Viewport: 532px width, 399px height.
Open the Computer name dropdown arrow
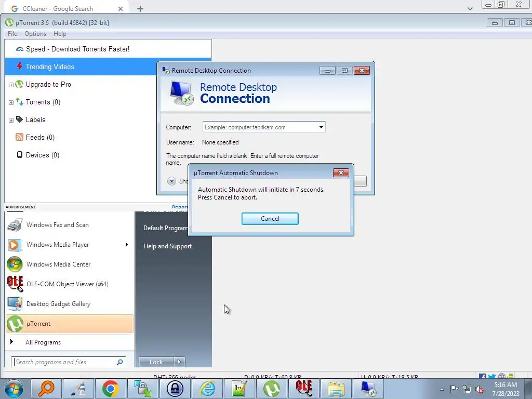pyautogui.click(x=321, y=127)
